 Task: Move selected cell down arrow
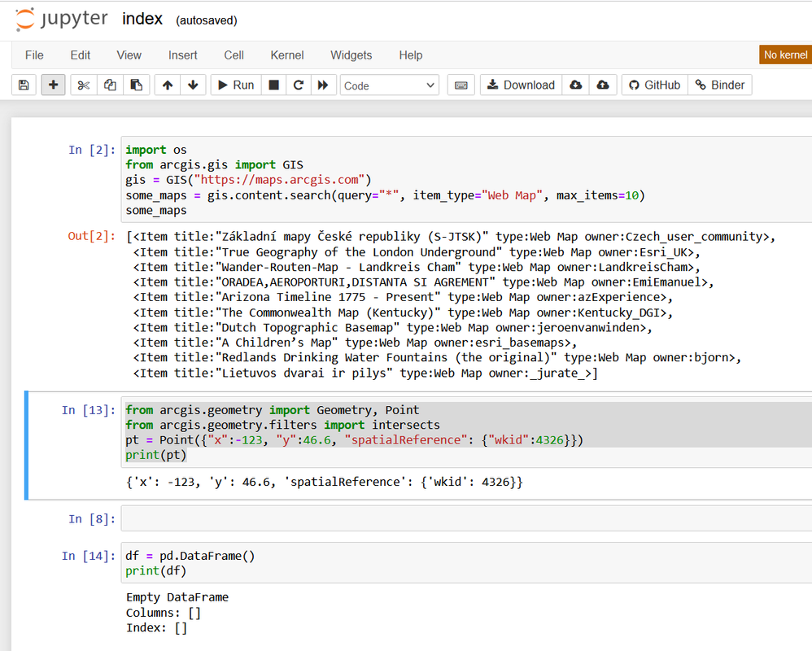pos(193,85)
